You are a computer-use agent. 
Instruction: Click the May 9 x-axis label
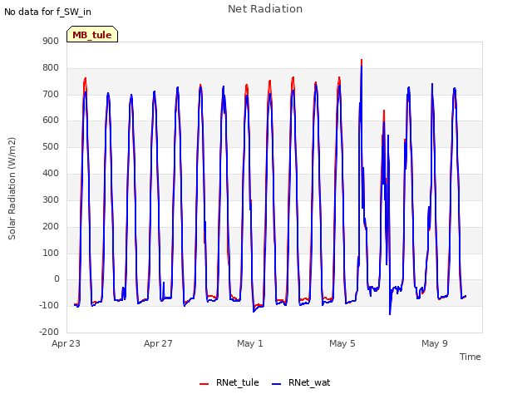click(x=435, y=343)
